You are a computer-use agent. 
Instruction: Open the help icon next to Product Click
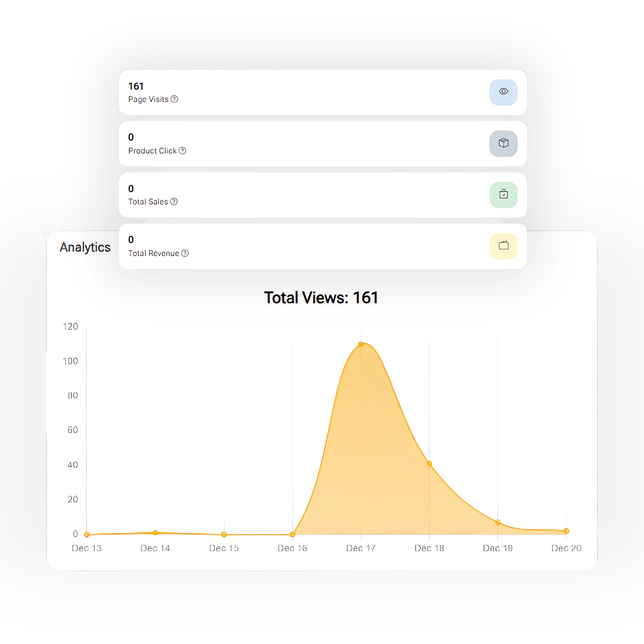point(182,151)
